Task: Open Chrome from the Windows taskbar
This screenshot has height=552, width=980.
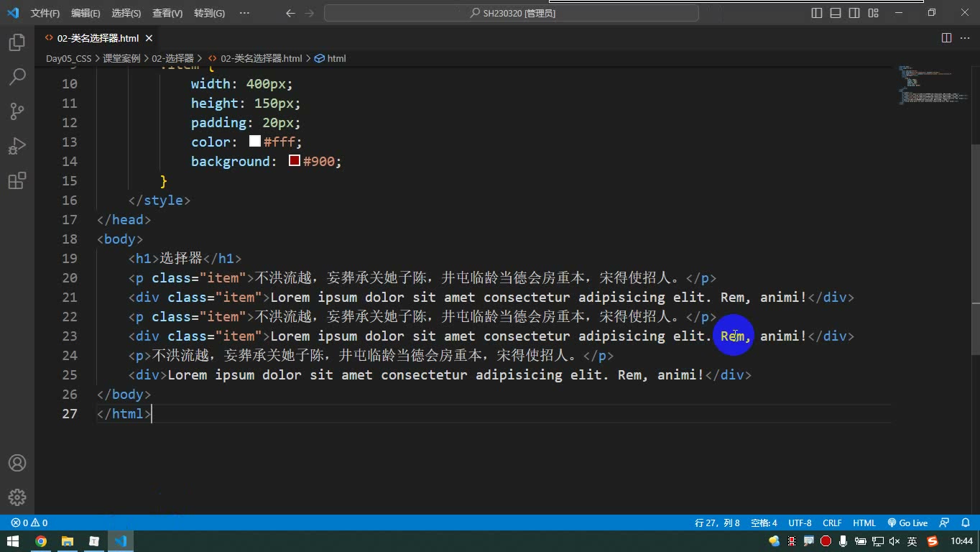Action: click(41, 541)
